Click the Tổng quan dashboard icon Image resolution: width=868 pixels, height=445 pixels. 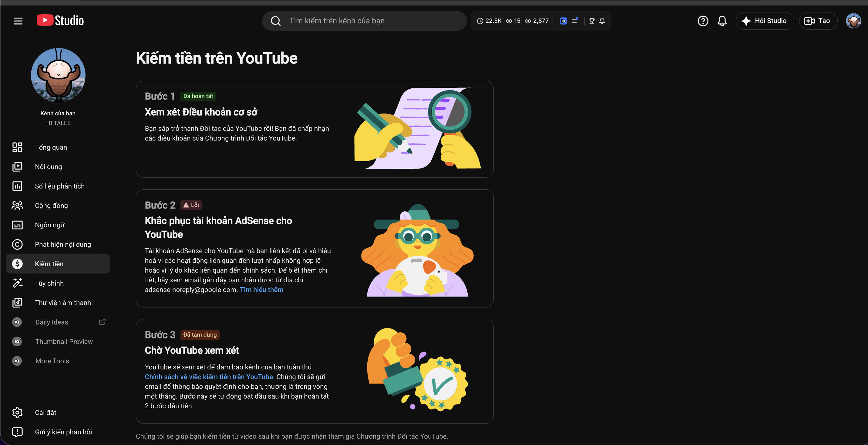point(17,147)
